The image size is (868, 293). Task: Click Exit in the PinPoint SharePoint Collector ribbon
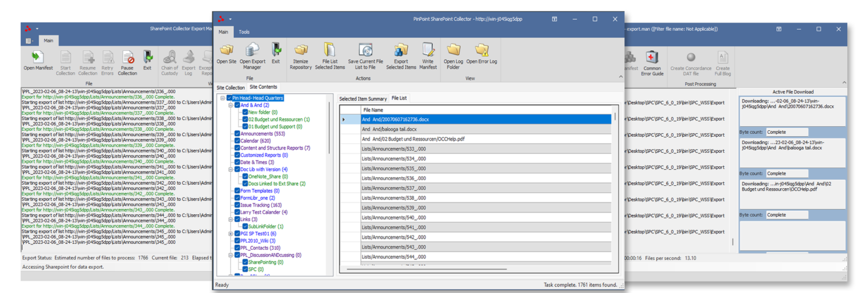pos(275,54)
